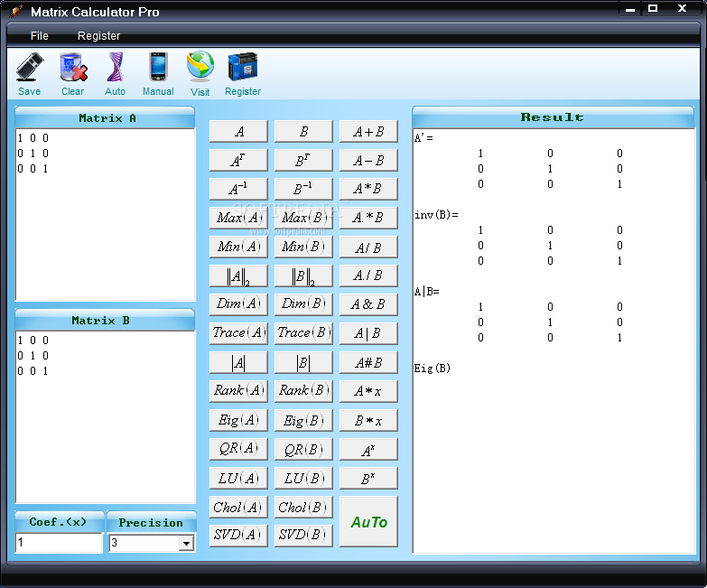Compute determinant |A|
Screen dimensions: 707x588
(x=238, y=362)
